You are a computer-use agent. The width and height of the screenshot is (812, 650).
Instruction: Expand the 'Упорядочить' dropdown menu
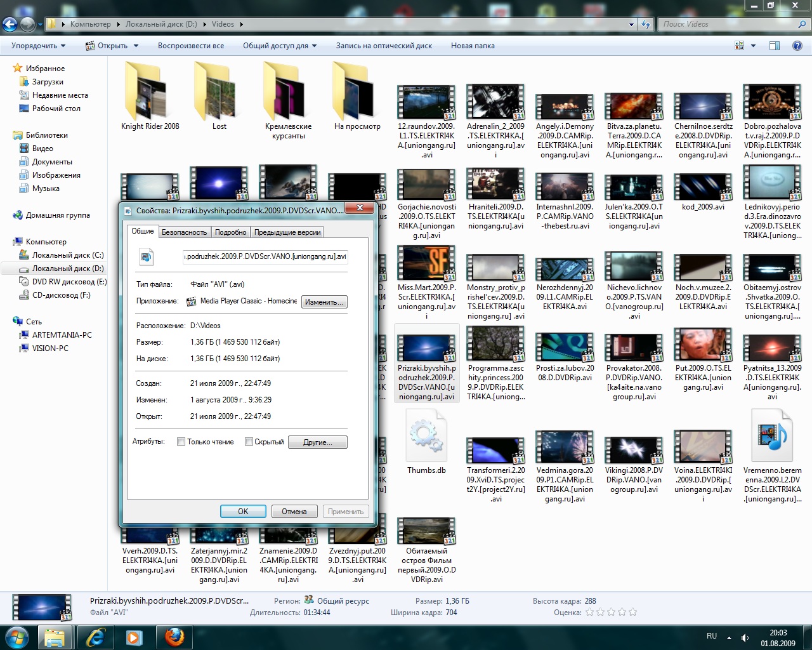click(38, 46)
